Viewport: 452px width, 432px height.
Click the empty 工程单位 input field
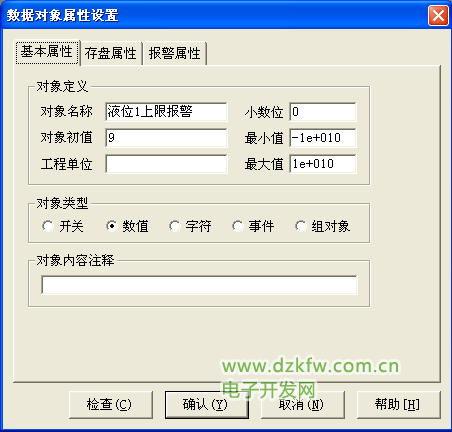(x=166, y=164)
